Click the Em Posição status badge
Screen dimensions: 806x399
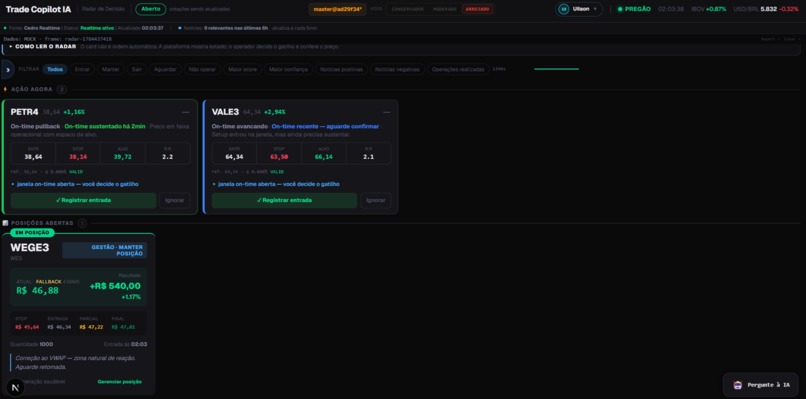[32, 233]
